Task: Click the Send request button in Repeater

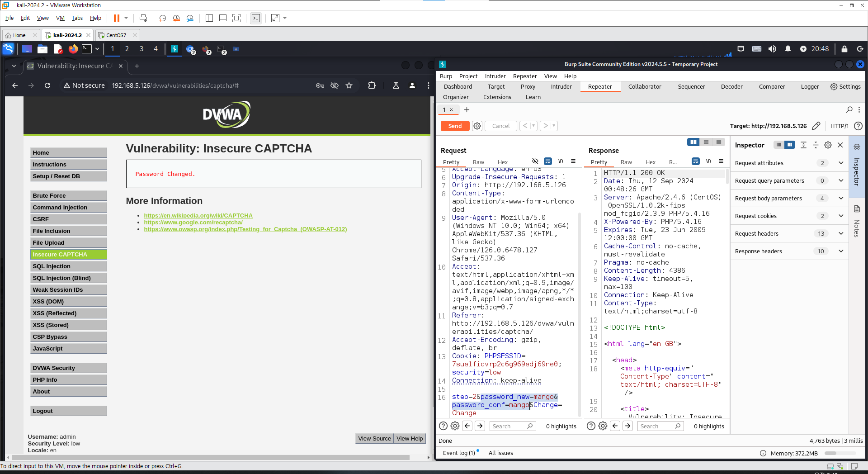Action: pyautogui.click(x=455, y=126)
